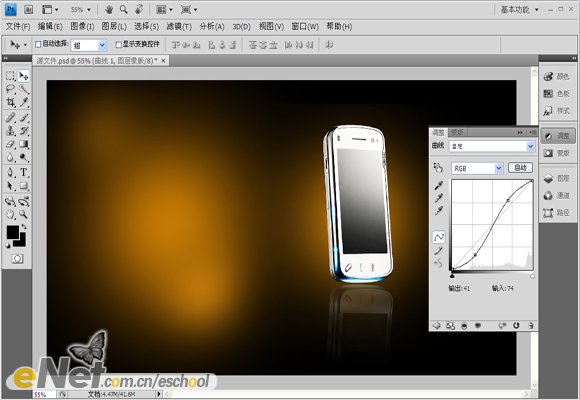
Task: Enable the 显示变换控件 checkbox
Action: 118,44
